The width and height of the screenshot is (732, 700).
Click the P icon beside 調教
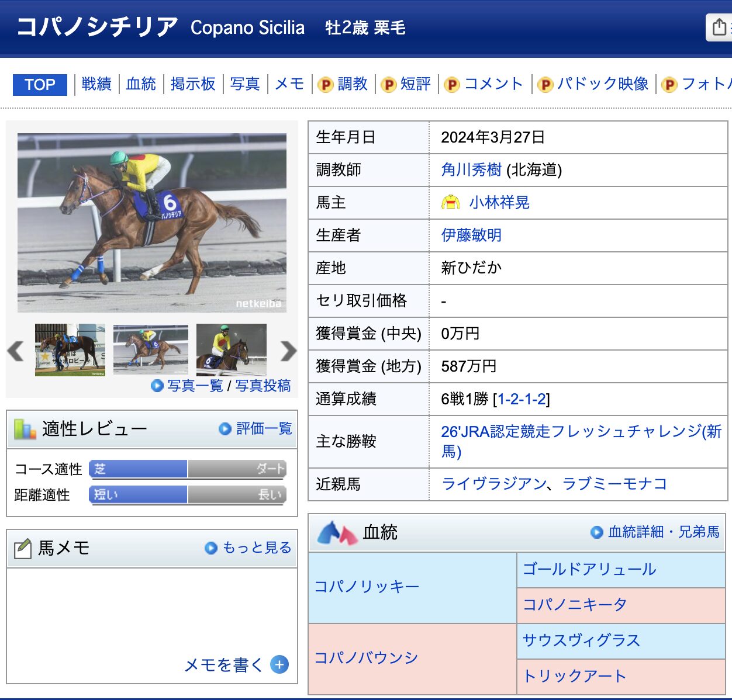tap(326, 85)
